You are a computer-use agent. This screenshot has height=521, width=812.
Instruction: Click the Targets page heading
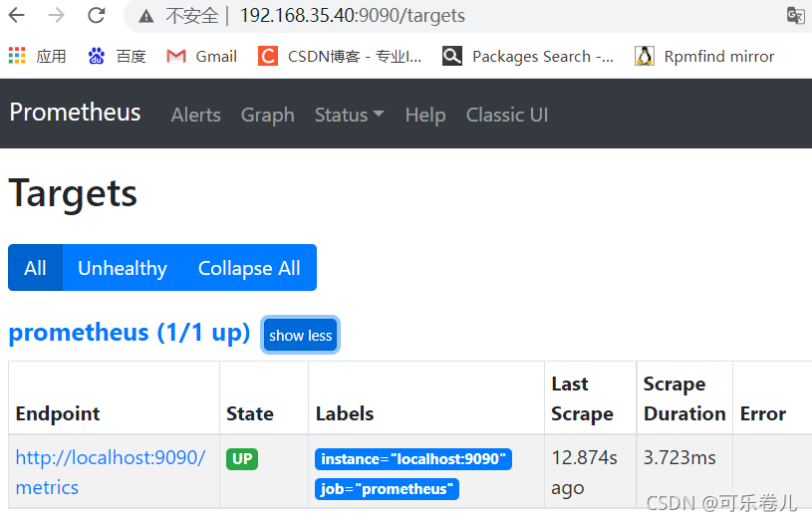click(x=73, y=194)
